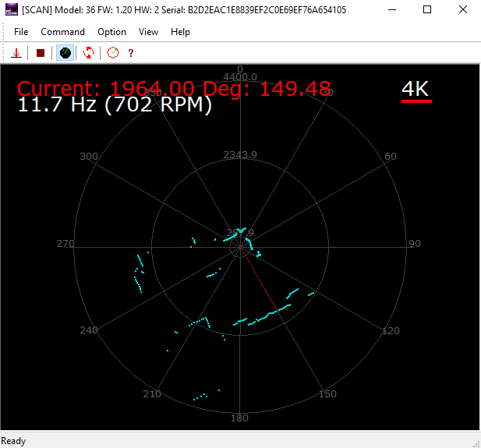Click the red circular arrows reset icon
The image size is (481, 448).
click(89, 53)
